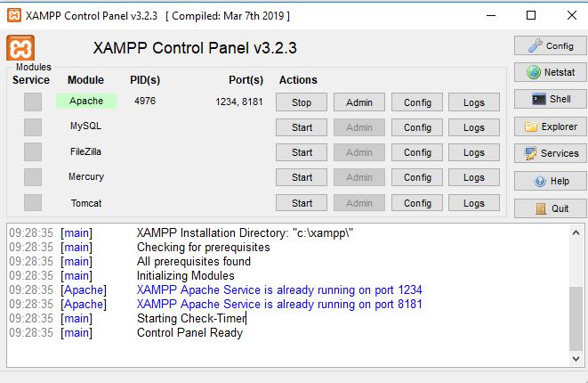This screenshot has width=588, height=383.
Task: Click log line about port 8181
Action: click(279, 304)
